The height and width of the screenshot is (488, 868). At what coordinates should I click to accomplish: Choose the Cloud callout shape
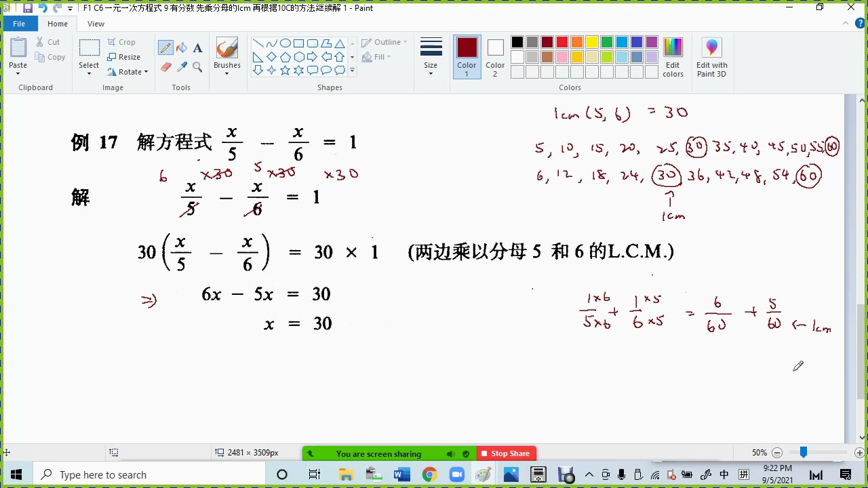[x=339, y=70]
